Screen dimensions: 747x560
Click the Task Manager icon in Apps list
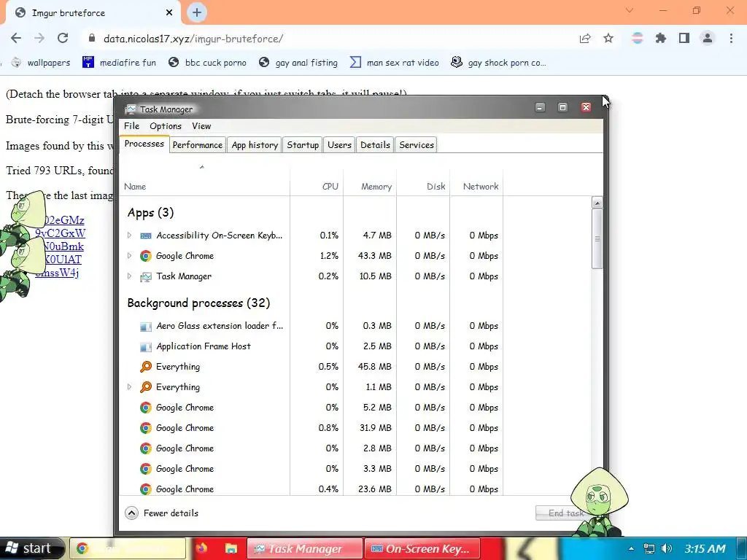click(146, 276)
